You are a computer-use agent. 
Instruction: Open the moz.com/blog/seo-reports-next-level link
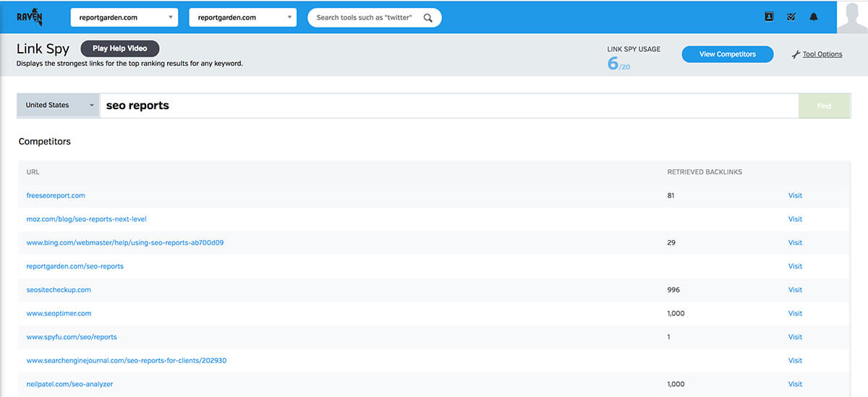tap(87, 219)
